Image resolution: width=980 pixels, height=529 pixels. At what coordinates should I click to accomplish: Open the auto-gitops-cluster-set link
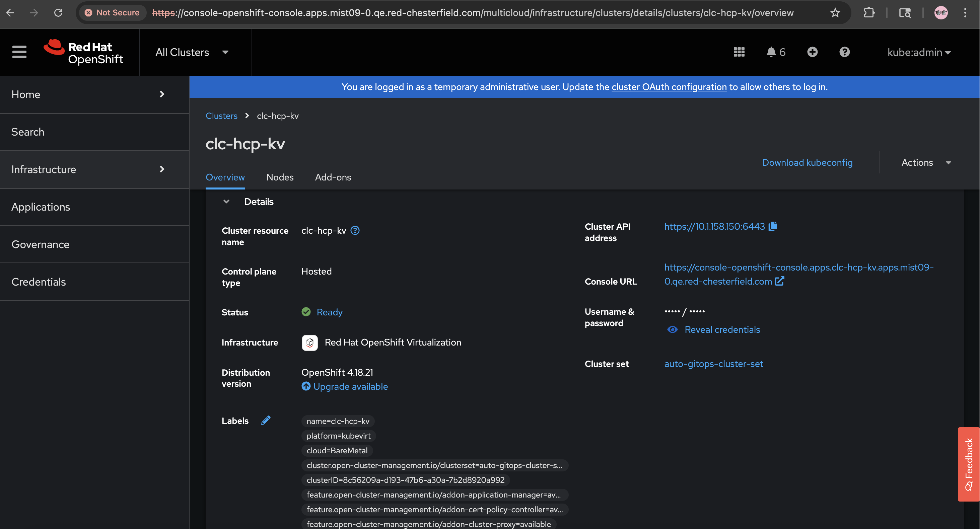(x=713, y=364)
